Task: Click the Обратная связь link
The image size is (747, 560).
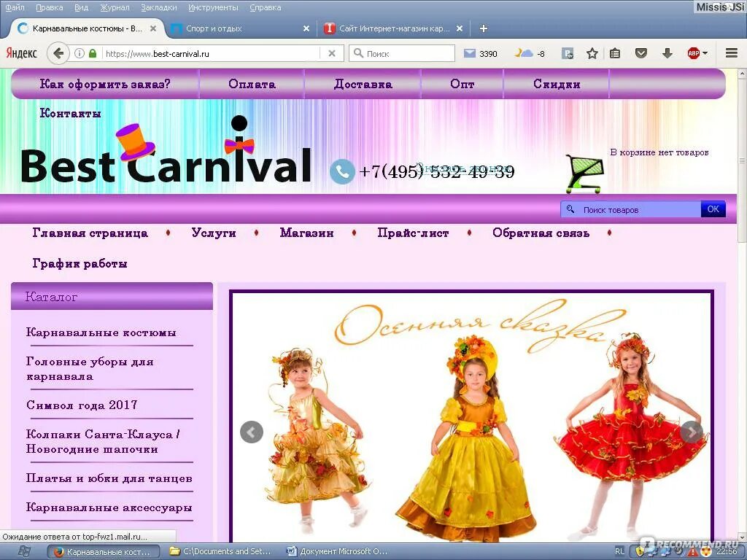Action: click(541, 233)
